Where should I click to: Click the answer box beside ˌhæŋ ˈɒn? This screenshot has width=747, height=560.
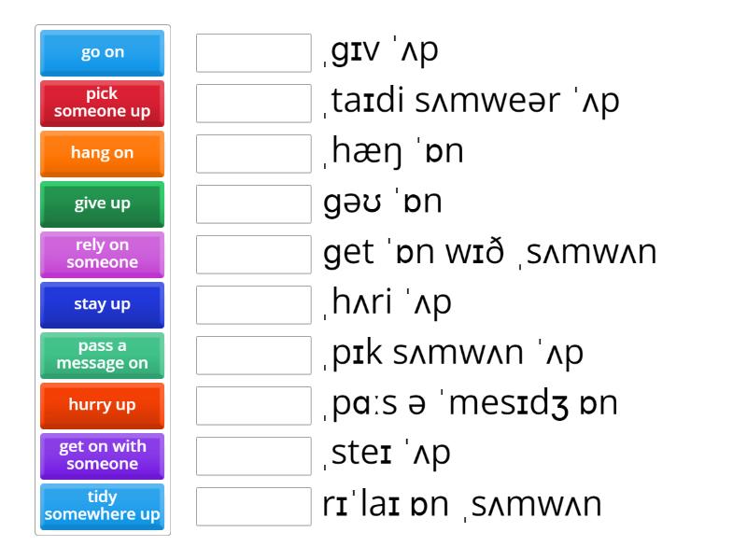(x=253, y=153)
